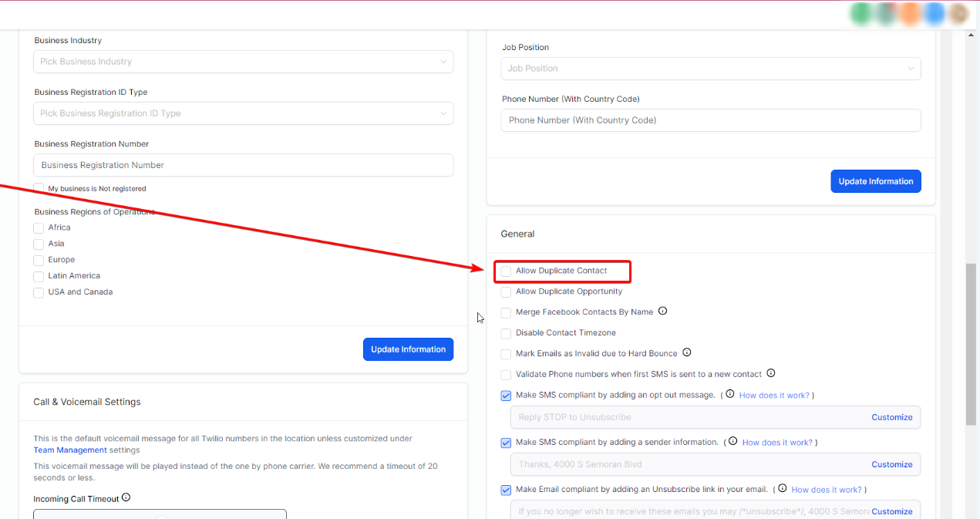Screen dimensions: 980x519
Task: Click Update Information below Business Regions
Action: pyautogui.click(x=409, y=349)
